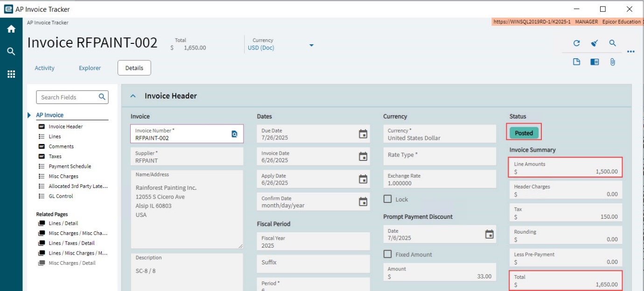
Task: Open Lines / Detail related page
Action: pyautogui.click(x=63, y=223)
